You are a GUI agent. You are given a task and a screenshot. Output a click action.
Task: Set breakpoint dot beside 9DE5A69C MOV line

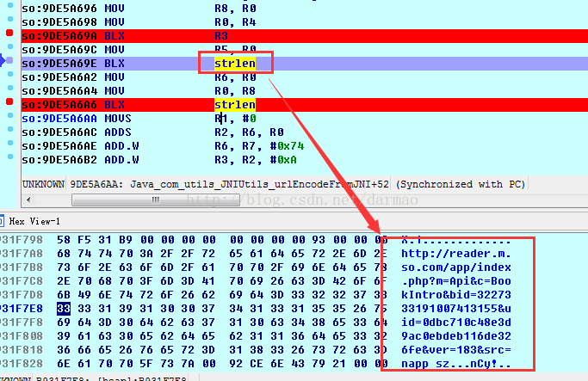click(10, 46)
